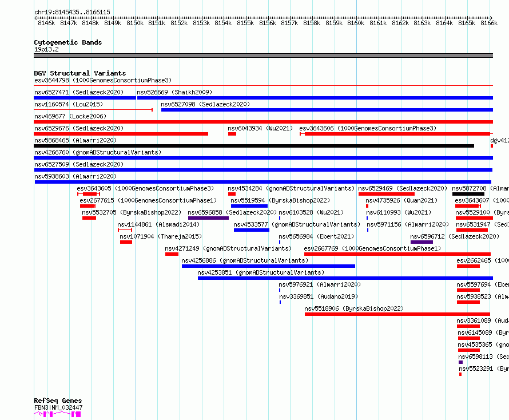Select the nsv6527471 (Sedlazeck2020) variant label

[79, 92]
